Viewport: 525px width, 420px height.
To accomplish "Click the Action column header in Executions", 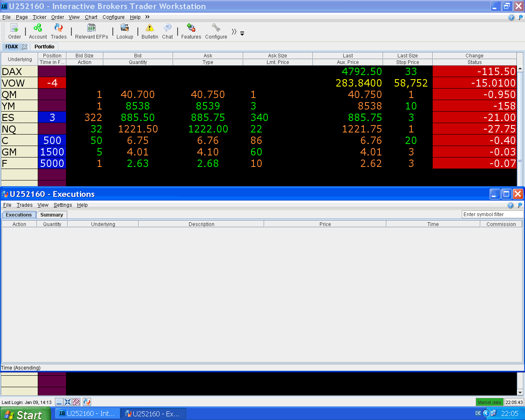I will click(19, 224).
